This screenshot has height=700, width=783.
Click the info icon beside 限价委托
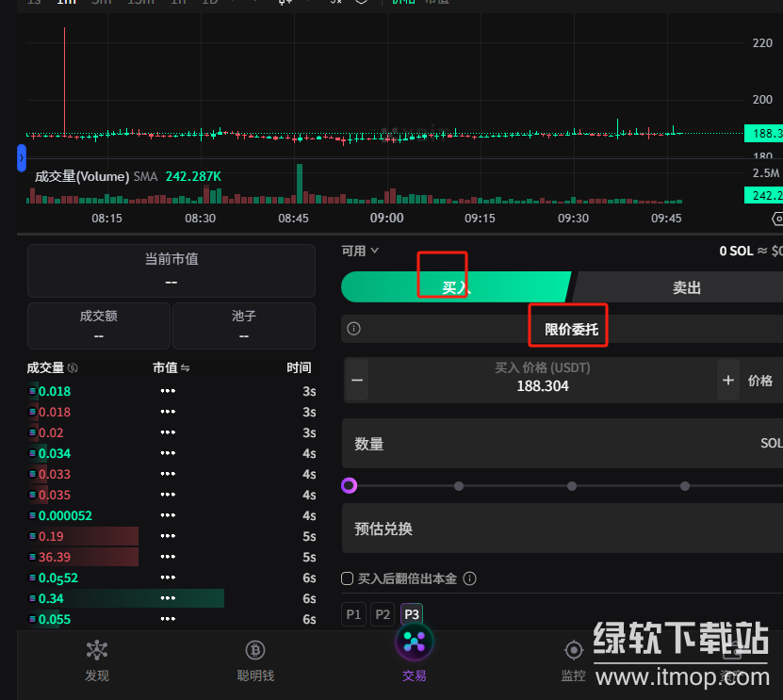(354, 329)
